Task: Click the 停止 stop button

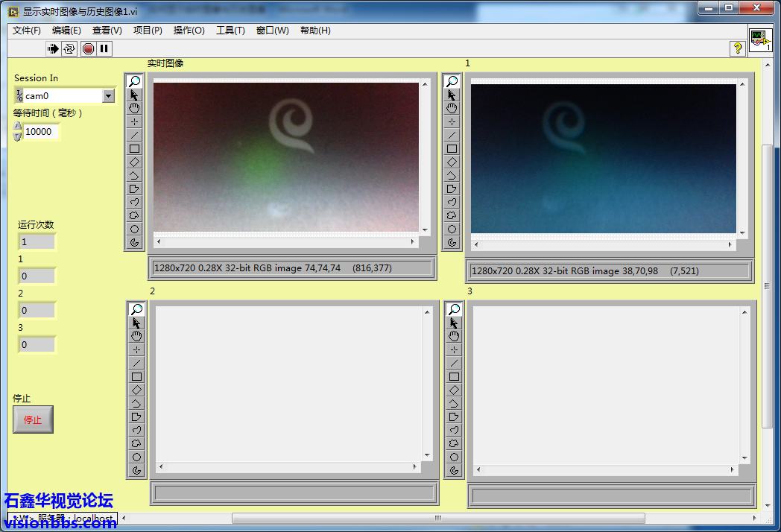Action: [x=33, y=419]
